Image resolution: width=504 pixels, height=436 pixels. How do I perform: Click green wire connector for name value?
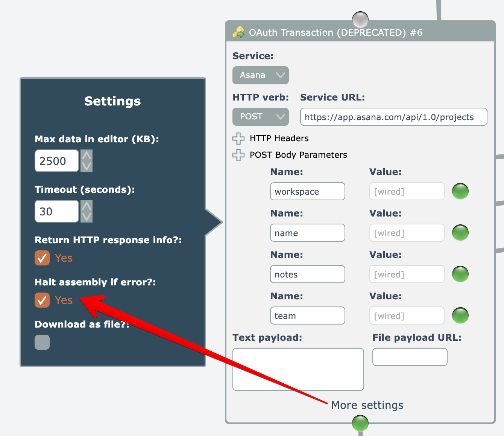[x=460, y=233]
